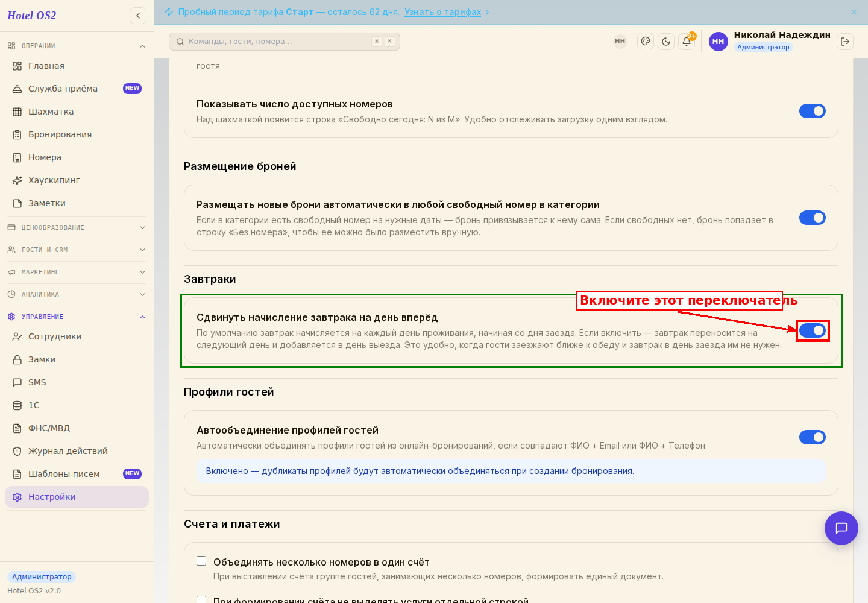Focus the Команды, гости, номера search field

pos(285,42)
